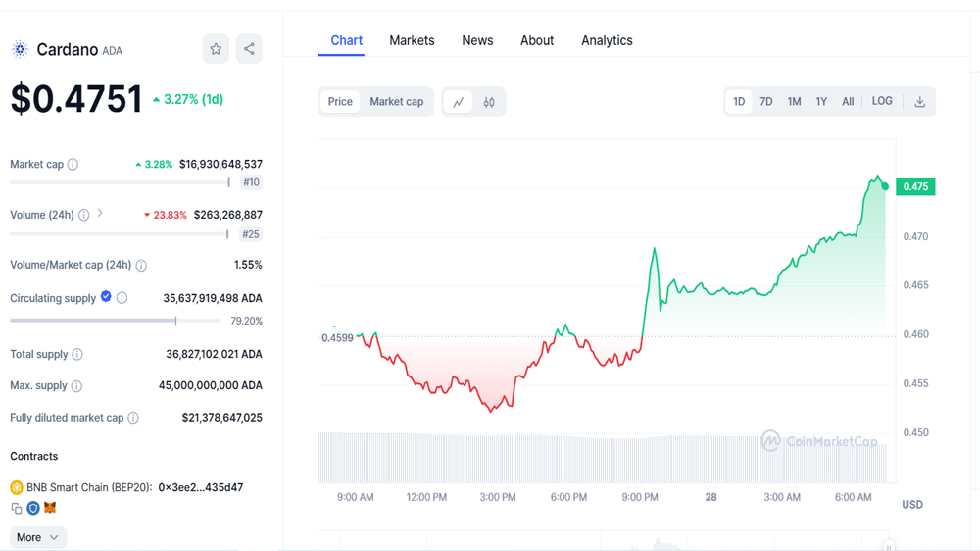Open the Analytics tab
980x551 pixels.
[607, 40]
